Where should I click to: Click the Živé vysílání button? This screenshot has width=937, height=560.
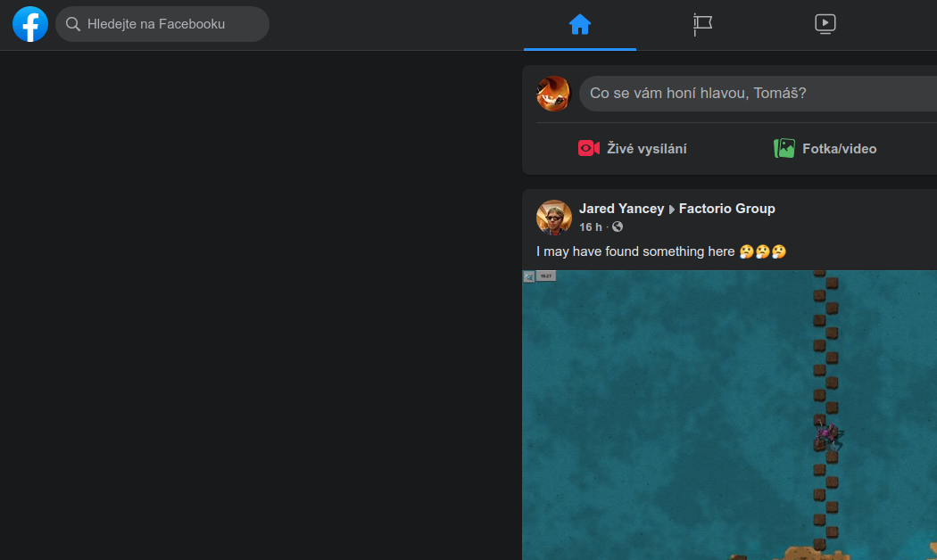[x=632, y=148]
